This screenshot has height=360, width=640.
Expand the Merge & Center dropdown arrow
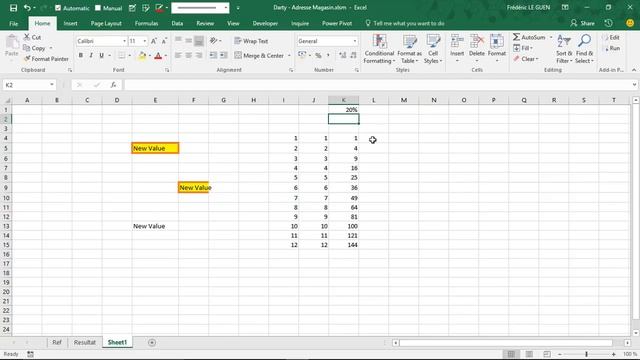pos(289,56)
